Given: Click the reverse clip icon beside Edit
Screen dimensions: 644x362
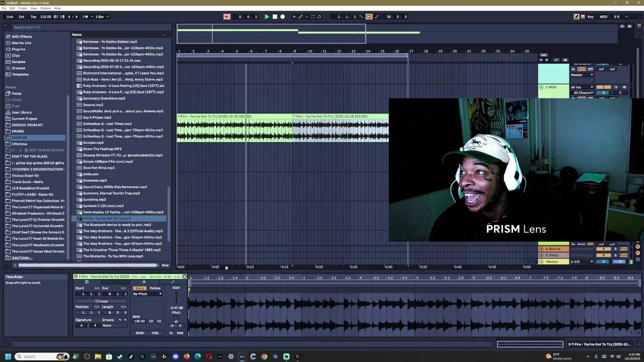Looking at the screenshot, I should (x=171, y=333).
